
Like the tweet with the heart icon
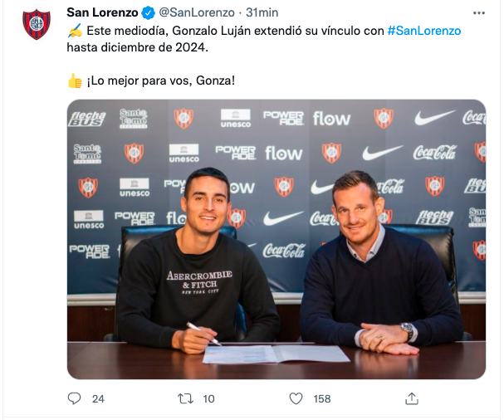point(296,398)
